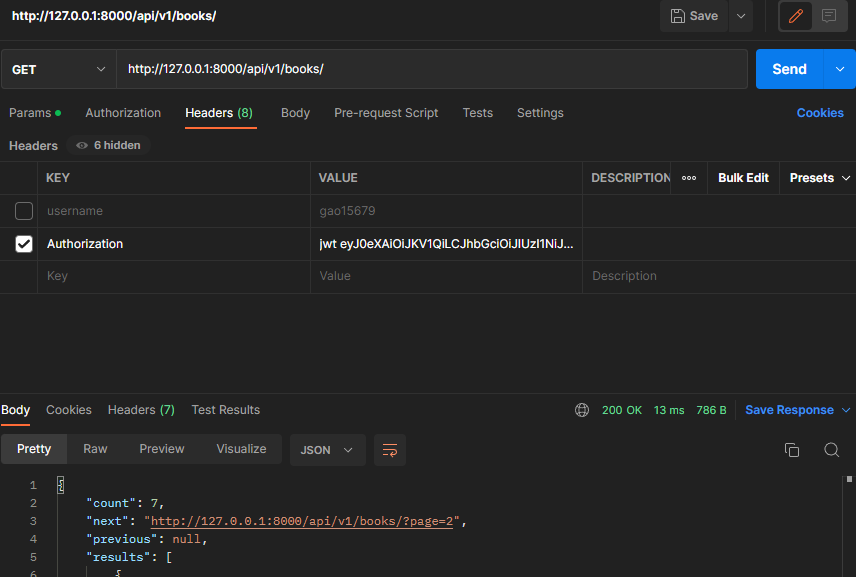Click Bulk Edit
This screenshot has width=856, height=577.
(x=743, y=178)
